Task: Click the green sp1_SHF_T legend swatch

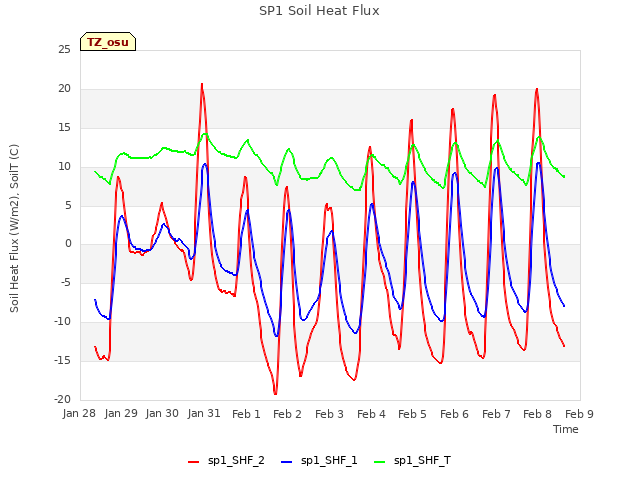Action: click(380, 462)
